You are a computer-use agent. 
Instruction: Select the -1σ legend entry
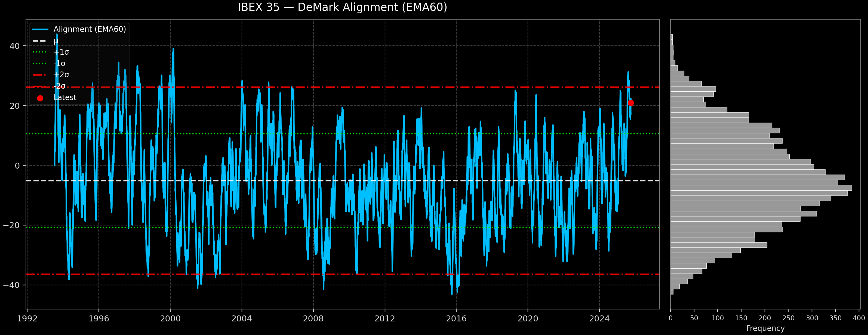point(59,64)
